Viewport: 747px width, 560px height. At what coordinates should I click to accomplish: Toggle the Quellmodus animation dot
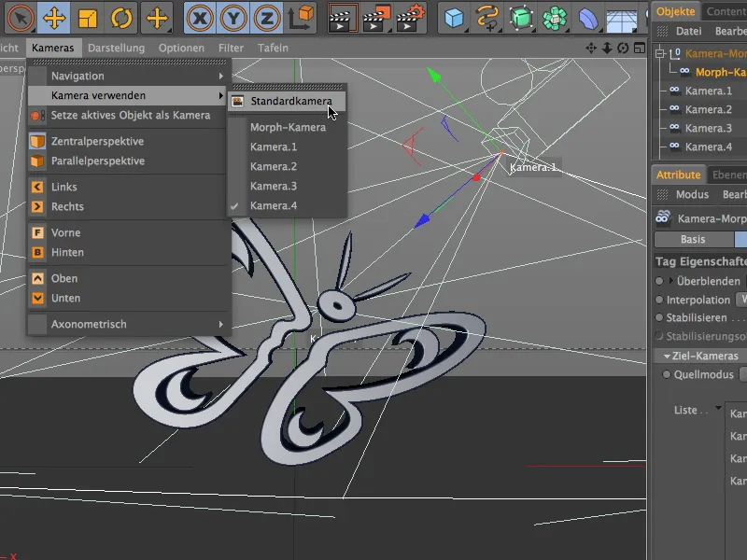pos(667,375)
